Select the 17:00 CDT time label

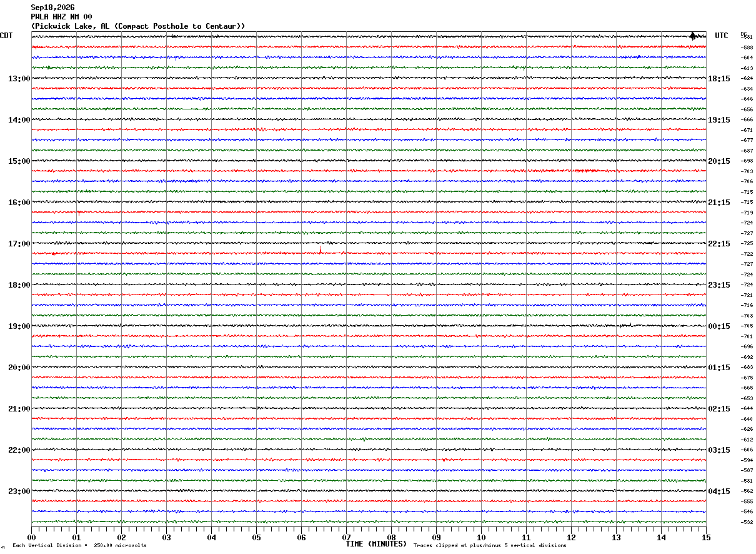19,244
